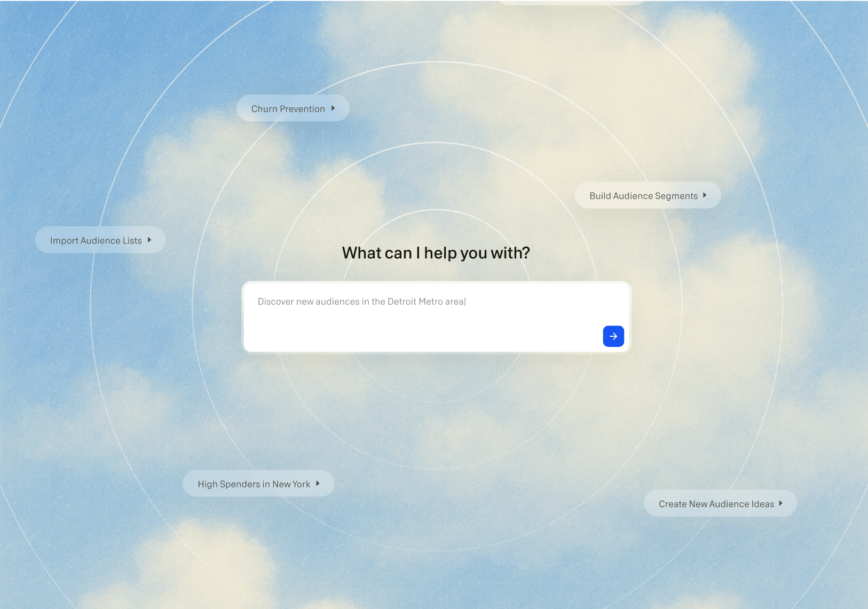
Task: Click the arrow icon after Create New Audience Ideas
Action: [780, 503]
